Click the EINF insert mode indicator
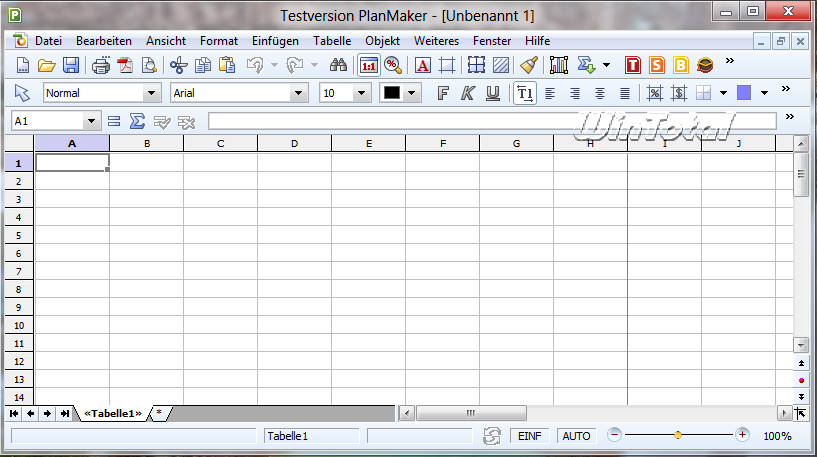Screen dimensions: 817x457 529,436
